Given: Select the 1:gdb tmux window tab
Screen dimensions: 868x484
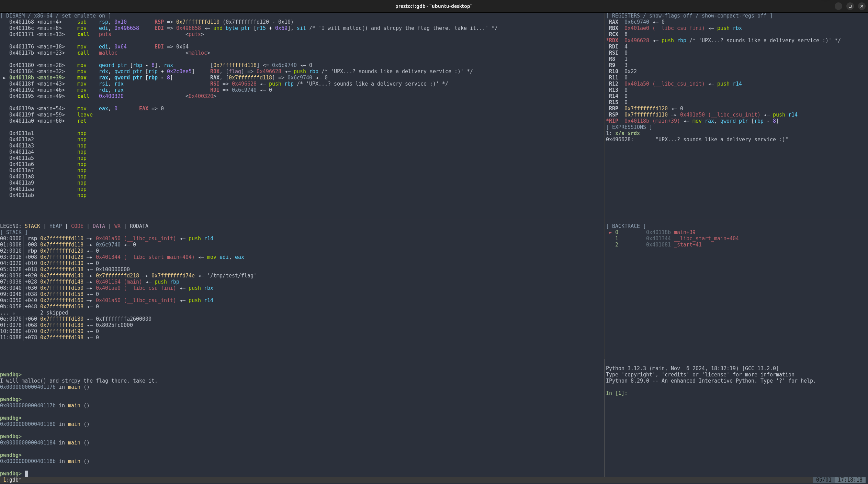Looking at the screenshot, I should (x=12, y=480).
